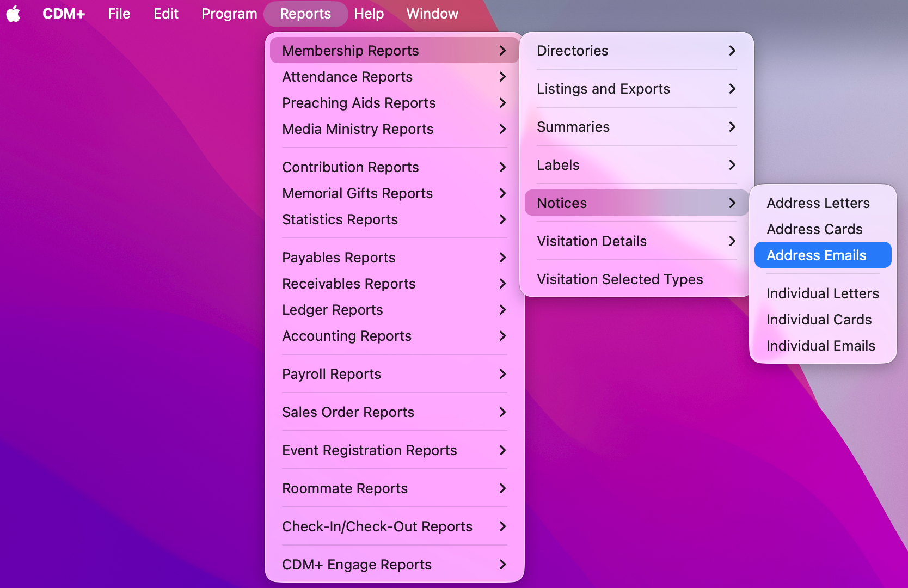The width and height of the screenshot is (908, 588).
Task: Open Sales Order Reports submenu
Action: [x=395, y=412]
